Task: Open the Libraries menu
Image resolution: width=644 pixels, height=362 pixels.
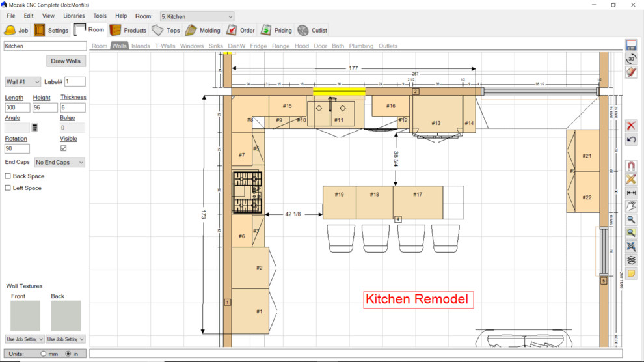Action: 74,16
